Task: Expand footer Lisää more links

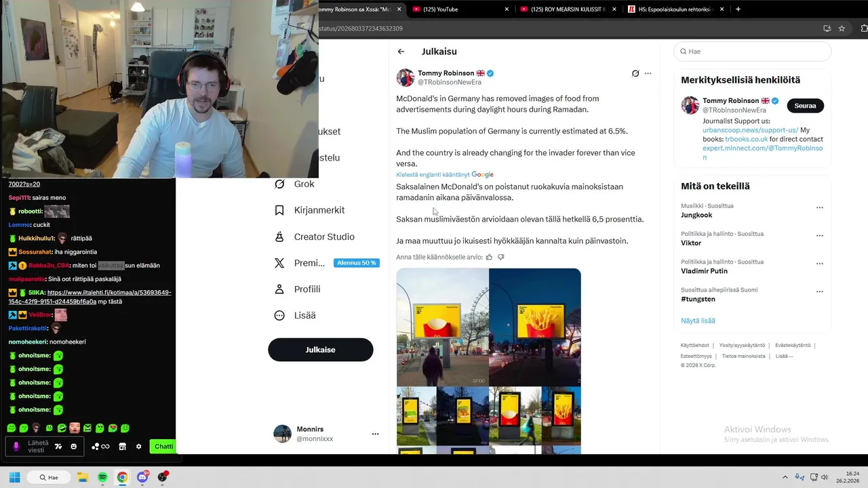Action: 784,356
